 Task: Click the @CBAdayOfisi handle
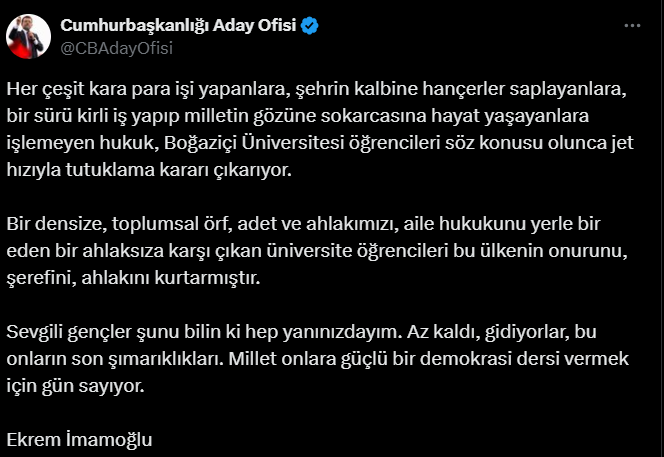click(116, 48)
